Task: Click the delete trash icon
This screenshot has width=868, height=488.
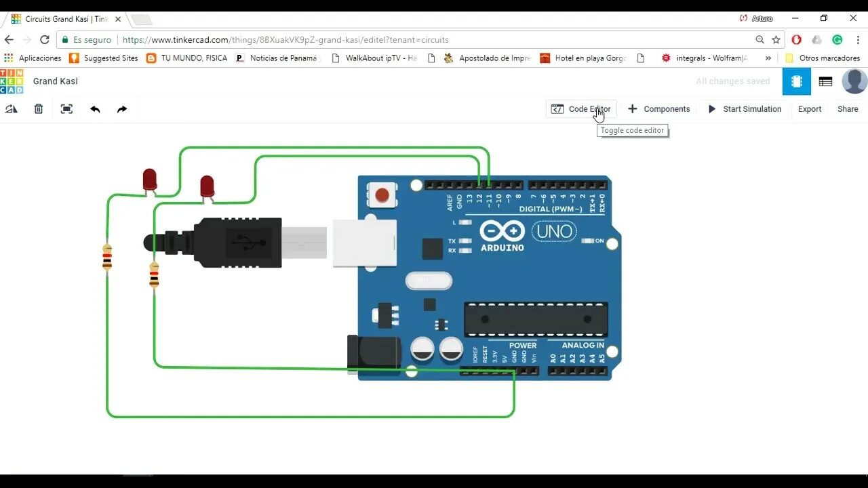Action: (39, 108)
